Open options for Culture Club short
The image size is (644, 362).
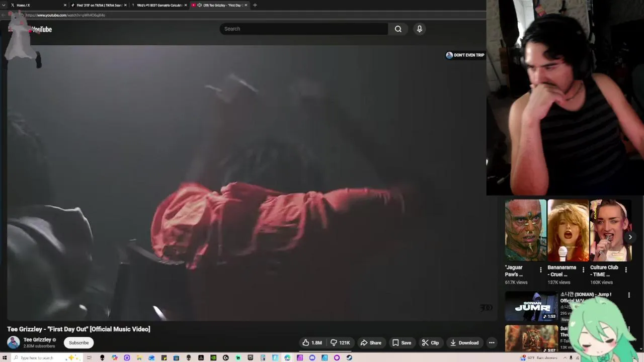[x=626, y=270]
